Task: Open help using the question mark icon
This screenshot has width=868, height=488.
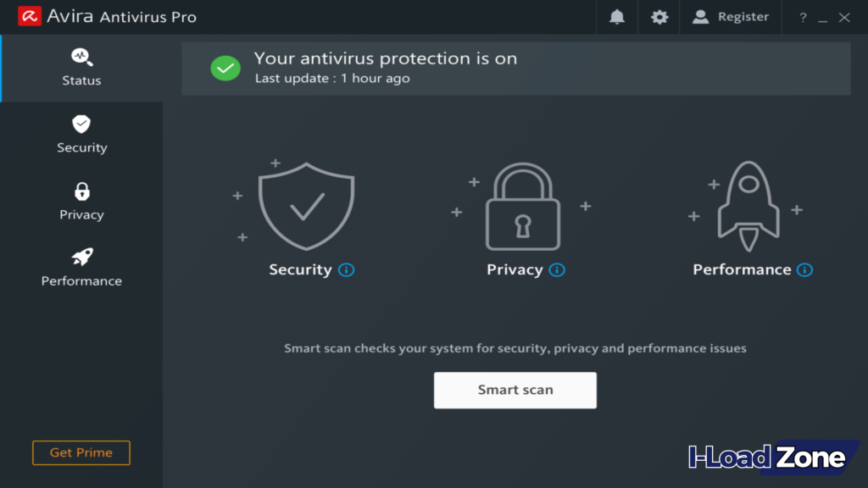Action: [802, 17]
